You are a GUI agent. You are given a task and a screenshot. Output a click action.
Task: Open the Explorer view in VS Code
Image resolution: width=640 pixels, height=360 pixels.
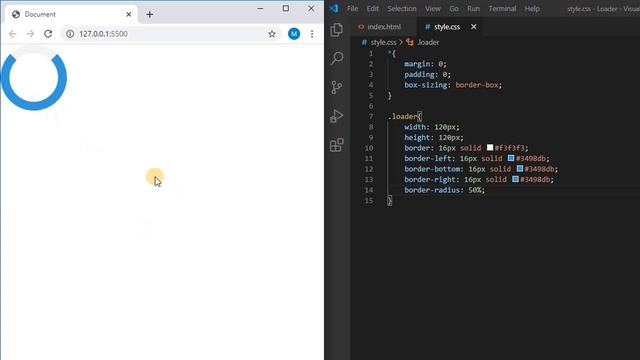tap(336, 29)
